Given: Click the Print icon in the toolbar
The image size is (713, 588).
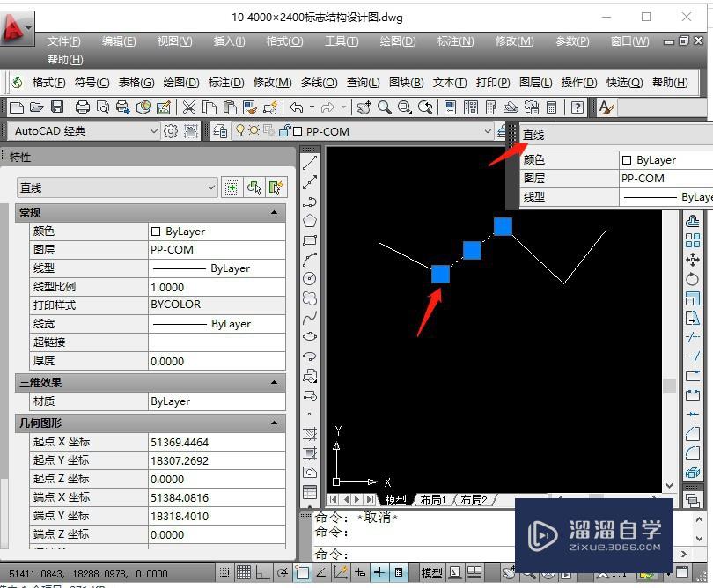Looking at the screenshot, I should coord(83,107).
